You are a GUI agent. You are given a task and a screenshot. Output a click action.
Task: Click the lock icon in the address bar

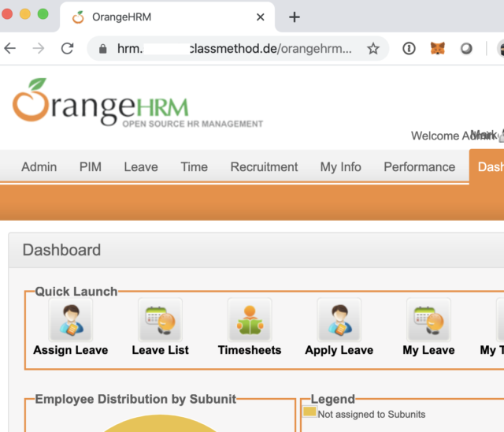[x=102, y=49]
